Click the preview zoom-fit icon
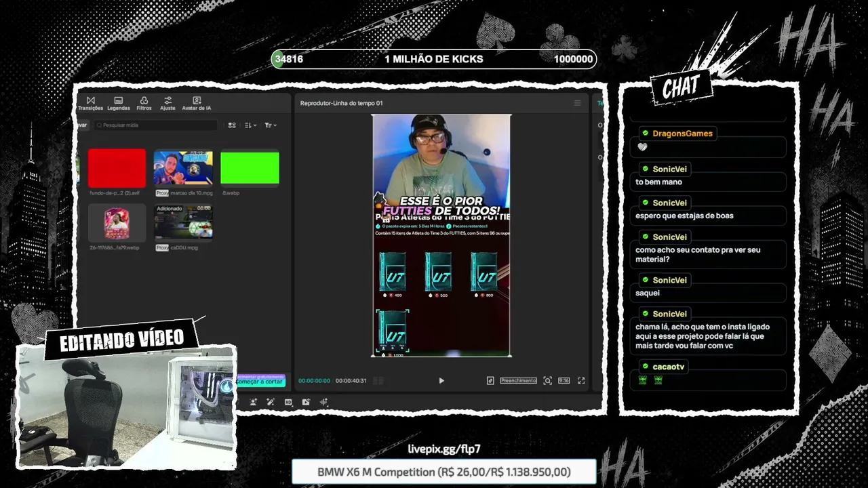868x488 pixels. click(x=547, y=381)
